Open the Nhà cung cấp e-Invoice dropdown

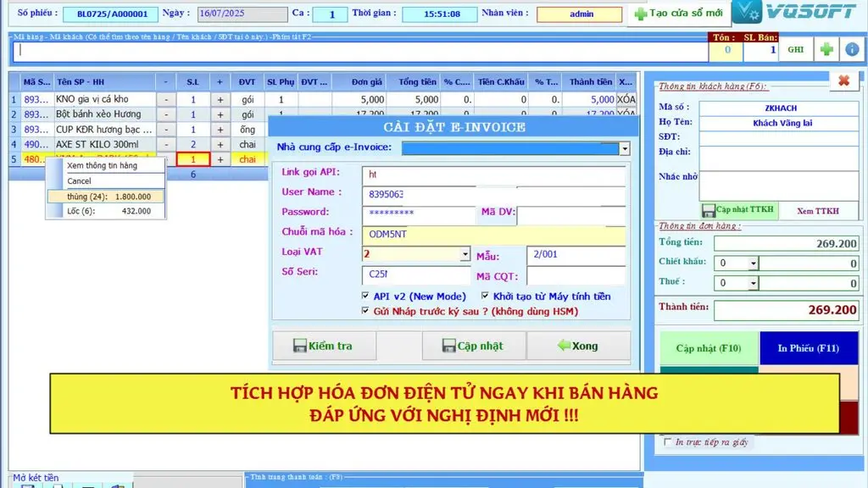[x=625, y=148]
